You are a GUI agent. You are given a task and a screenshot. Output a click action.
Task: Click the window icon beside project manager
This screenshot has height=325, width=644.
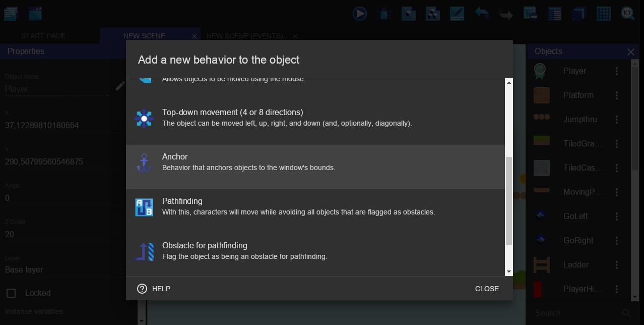click(35, 14)
